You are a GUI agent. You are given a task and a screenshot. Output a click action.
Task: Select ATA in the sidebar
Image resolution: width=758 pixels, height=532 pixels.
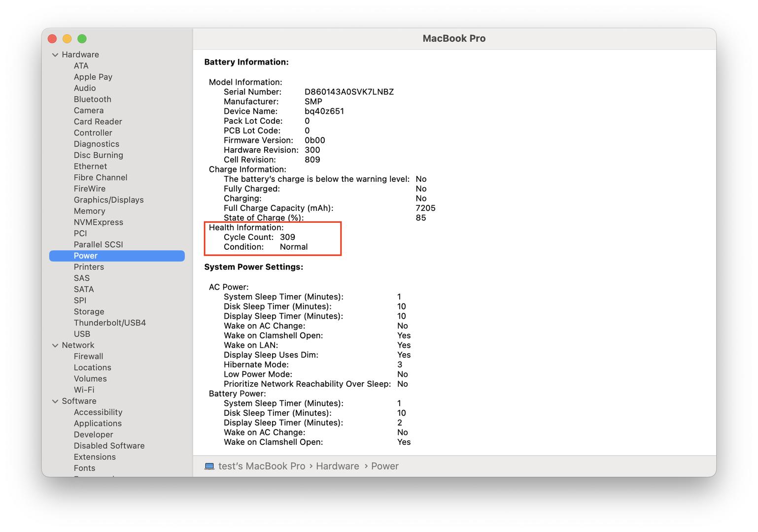pos(81,66)
